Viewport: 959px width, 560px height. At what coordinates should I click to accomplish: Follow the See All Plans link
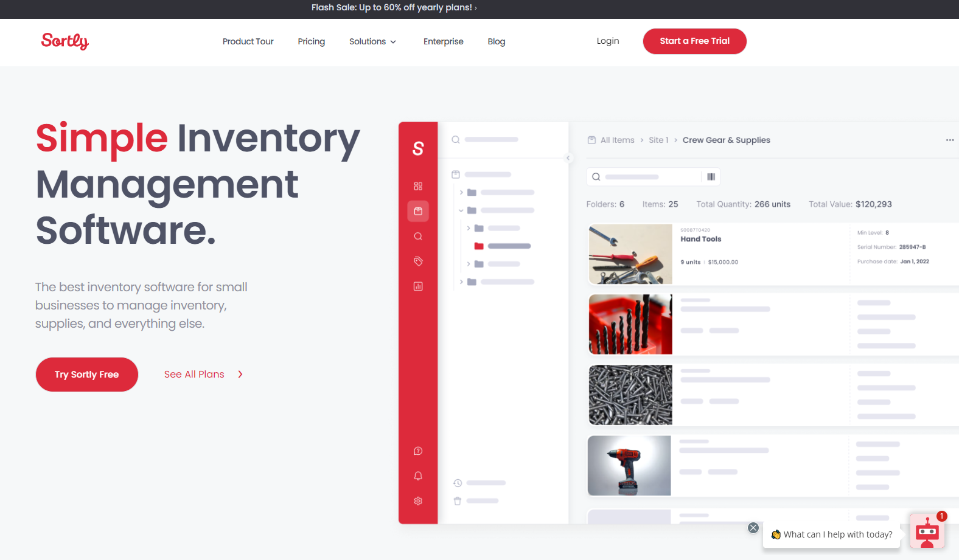(x=203, y=375)
